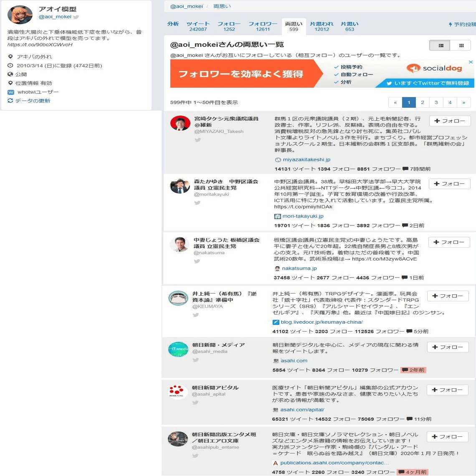The width and height of the screenshot is (476, 476).
Task: Open the miyazakitakeshi.jp link
Action: coord(306,160)
